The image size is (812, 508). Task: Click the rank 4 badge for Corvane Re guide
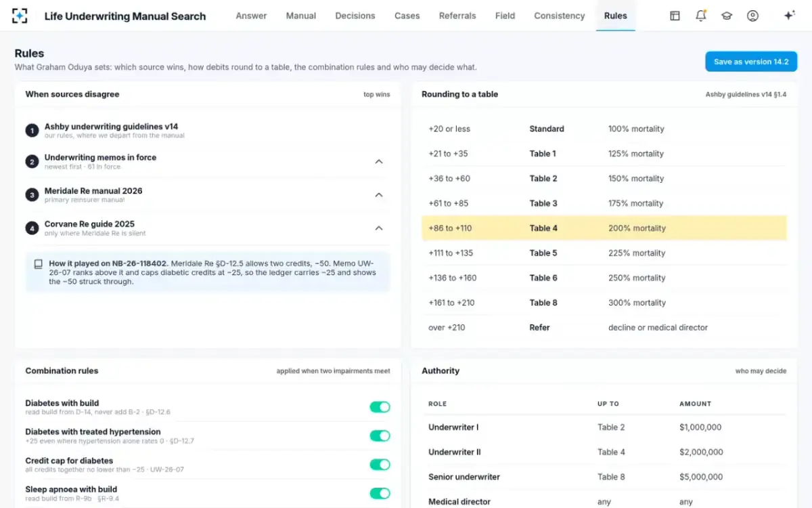pyautogui.click(x=32, y=228)
